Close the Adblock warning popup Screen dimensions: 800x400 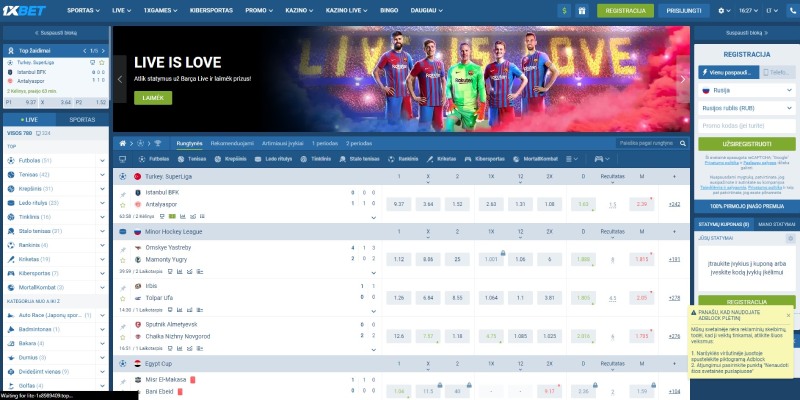(x=788, y=315)
